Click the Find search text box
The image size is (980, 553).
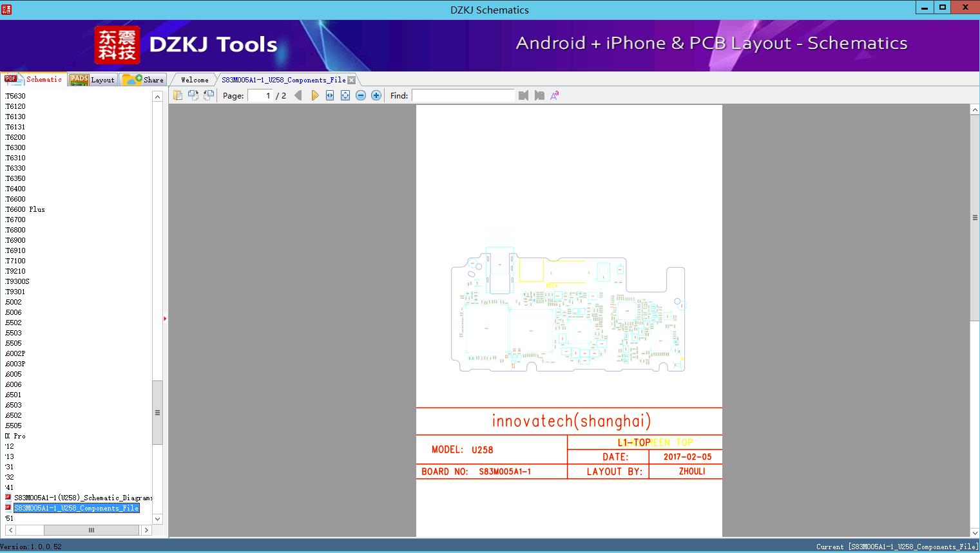point(463,95)
